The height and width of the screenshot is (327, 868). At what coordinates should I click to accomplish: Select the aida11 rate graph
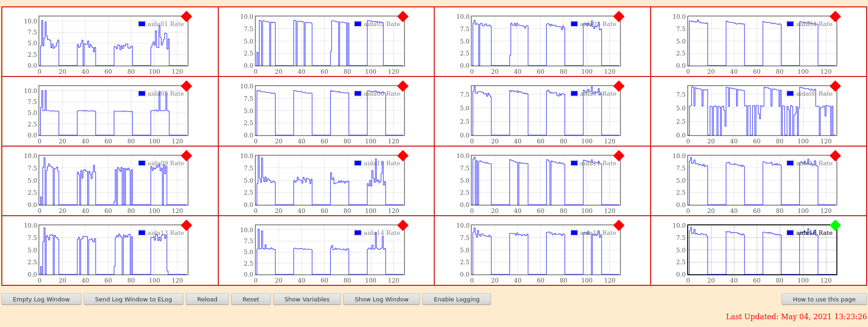546,180
